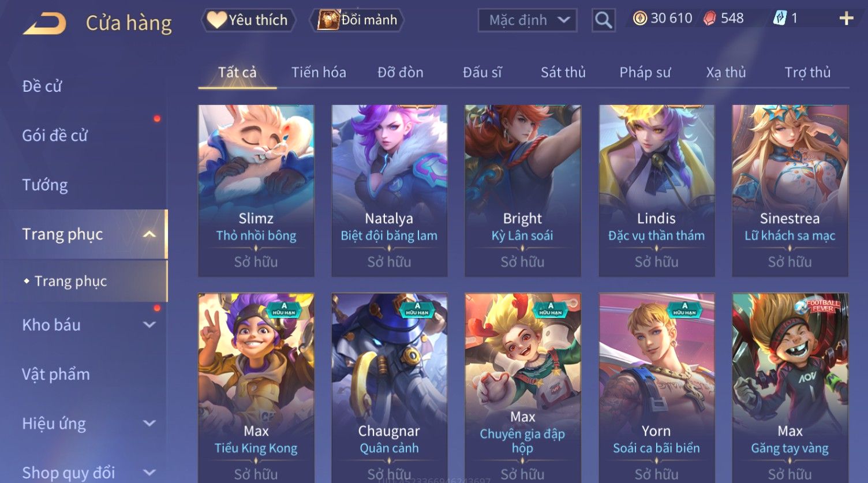Tap the plus icon to add currency
The width and height of the screenshot is (868, 483).
[x=846, y=19]
